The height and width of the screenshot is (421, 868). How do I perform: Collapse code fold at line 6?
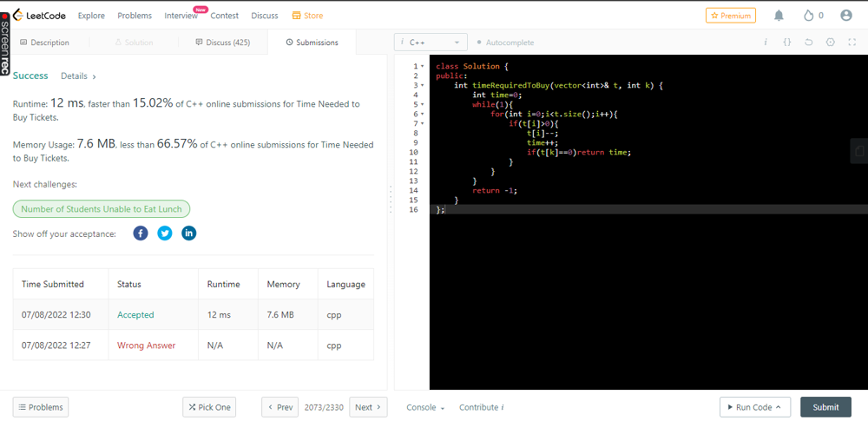pos(423,114)
